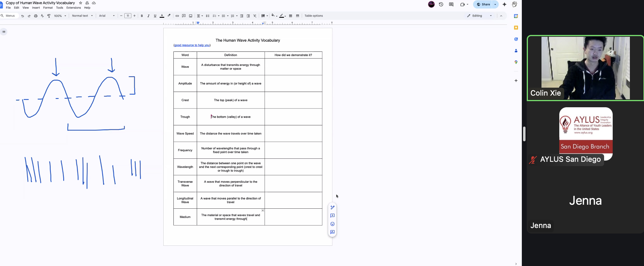Open highlight color picker

[x=169, y=16]
